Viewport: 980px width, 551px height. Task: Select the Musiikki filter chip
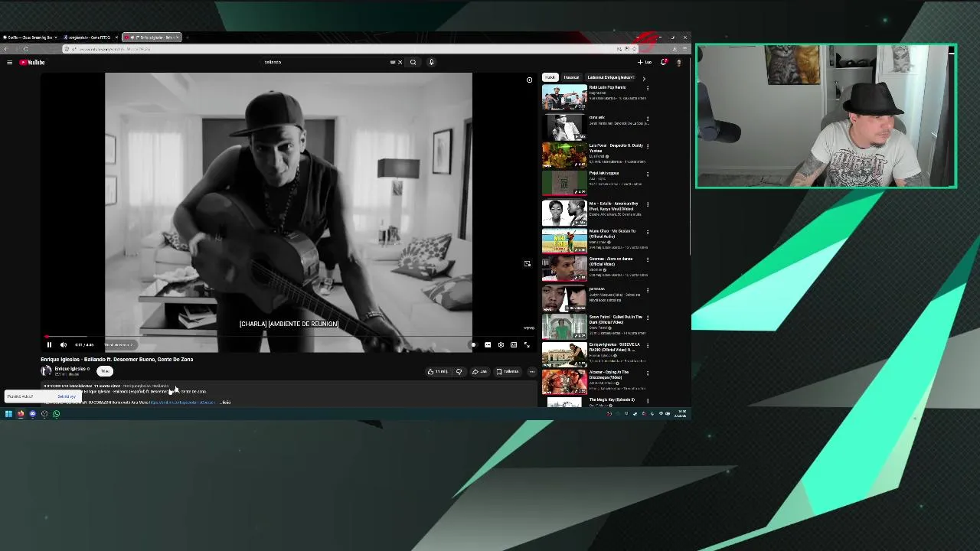571,77
